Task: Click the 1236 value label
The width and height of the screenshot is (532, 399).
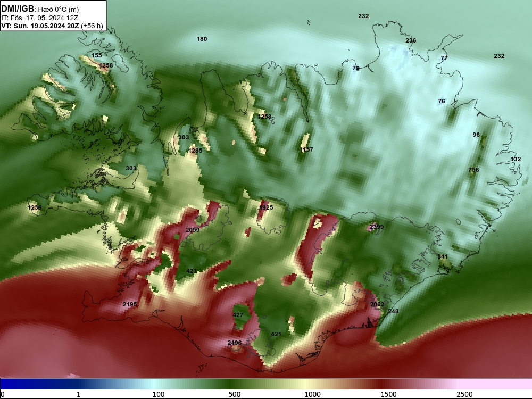Action: click(x=35, y=207)
